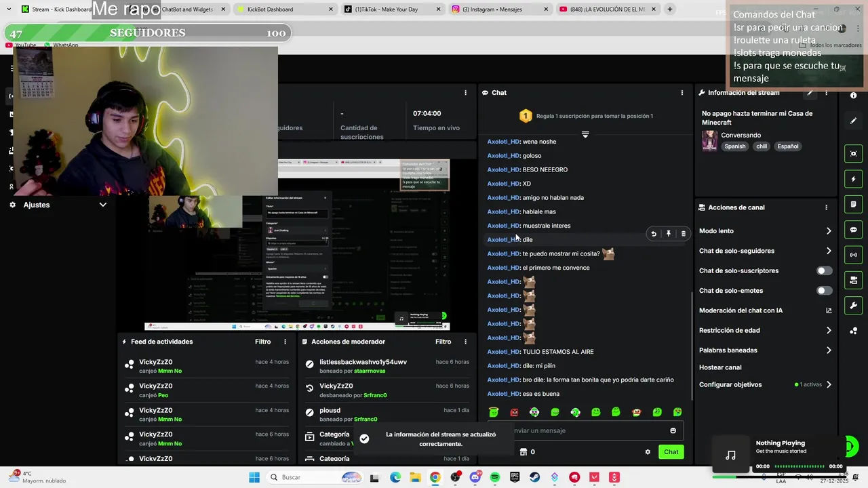868x488 pixels.
Task: Select first green halo emote in chat bar
Action: point(494,412)
